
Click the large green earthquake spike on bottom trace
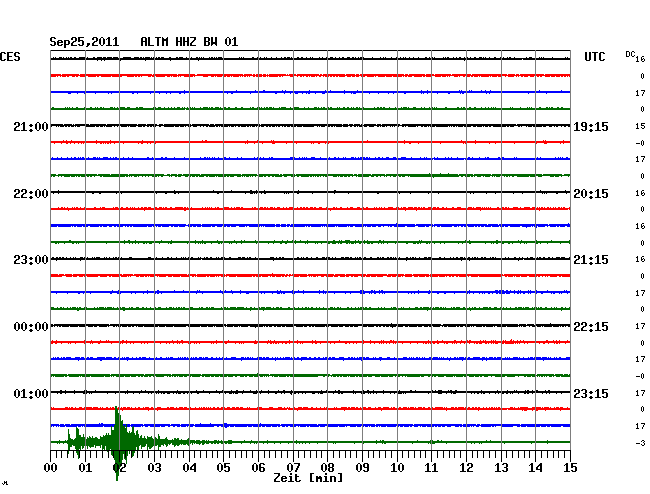pyautogui.click(x=119, y=443)
